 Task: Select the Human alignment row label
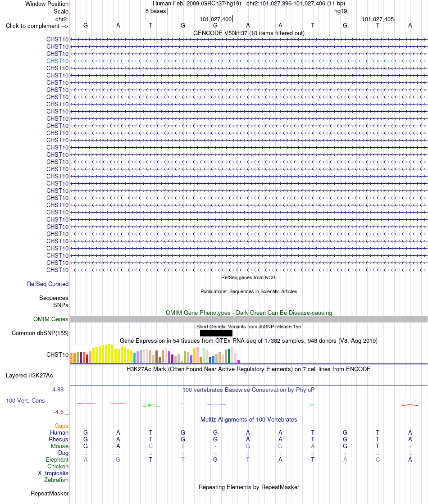point(59,433)
